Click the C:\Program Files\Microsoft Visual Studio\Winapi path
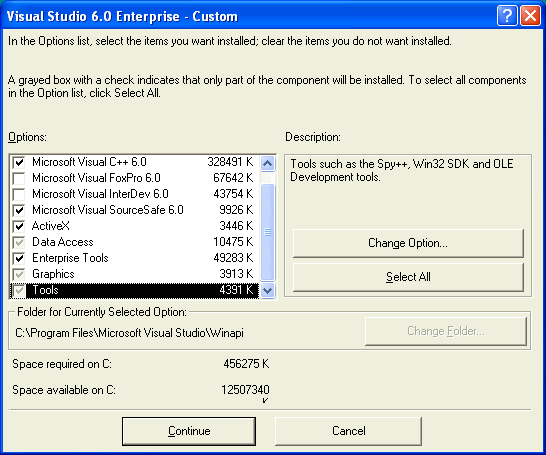The height and width of the screenshot is (455, 546). click(x=130, y=333)
